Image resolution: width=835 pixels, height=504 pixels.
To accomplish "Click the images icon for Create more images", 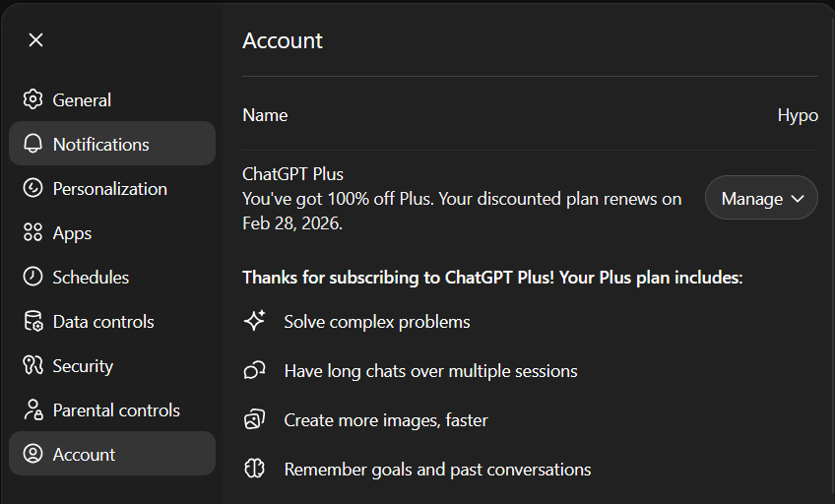I will point(254,419).
